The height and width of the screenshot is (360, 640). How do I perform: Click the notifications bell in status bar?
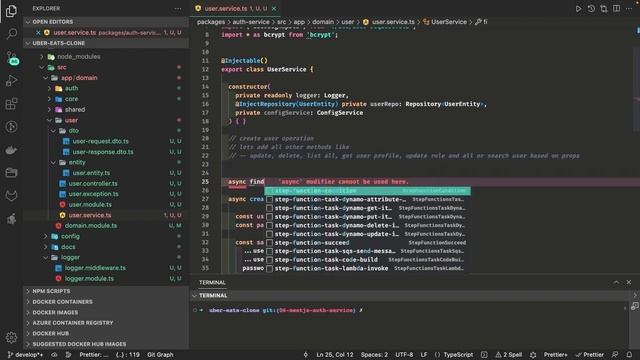629,355
